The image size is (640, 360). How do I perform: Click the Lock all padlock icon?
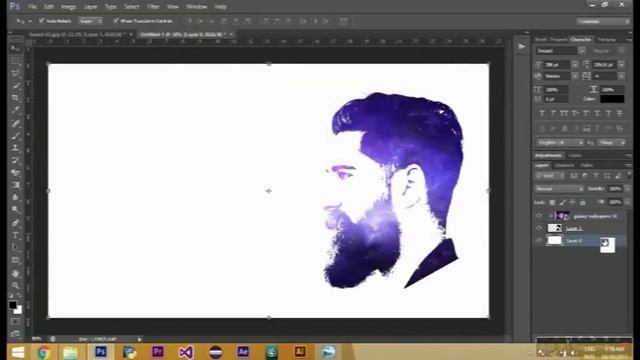(582, 202)
